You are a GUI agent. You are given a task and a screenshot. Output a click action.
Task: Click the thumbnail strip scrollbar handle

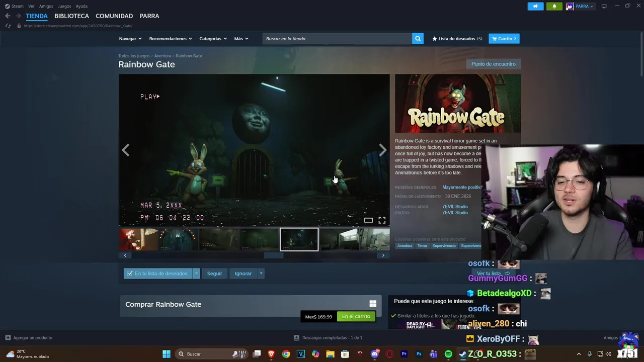tap(273, 255)
